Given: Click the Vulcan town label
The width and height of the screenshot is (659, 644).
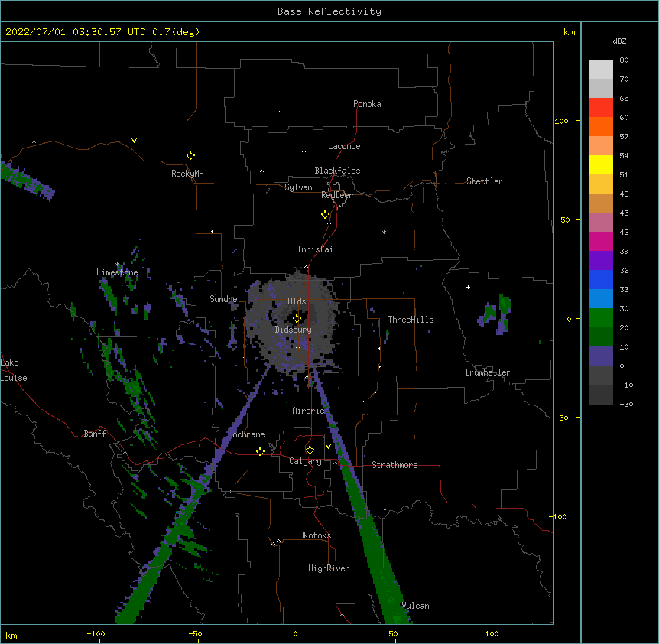Looking at the screenshot, I should 415,606.
